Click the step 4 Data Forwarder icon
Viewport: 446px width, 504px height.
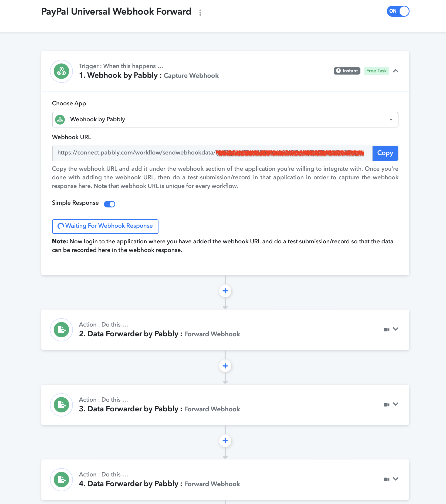point(61,479)
